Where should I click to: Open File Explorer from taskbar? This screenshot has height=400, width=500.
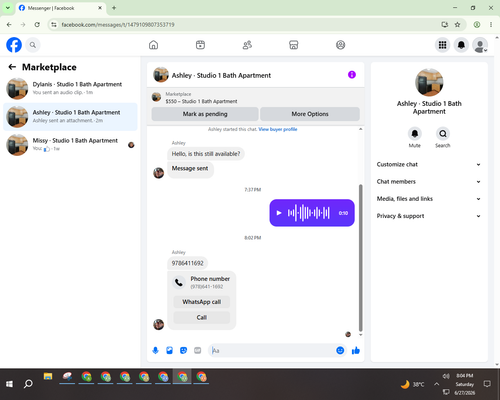tap(48, 377)
